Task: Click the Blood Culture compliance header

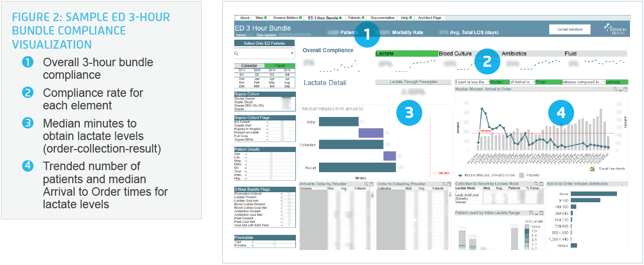Action: point(469,53)
